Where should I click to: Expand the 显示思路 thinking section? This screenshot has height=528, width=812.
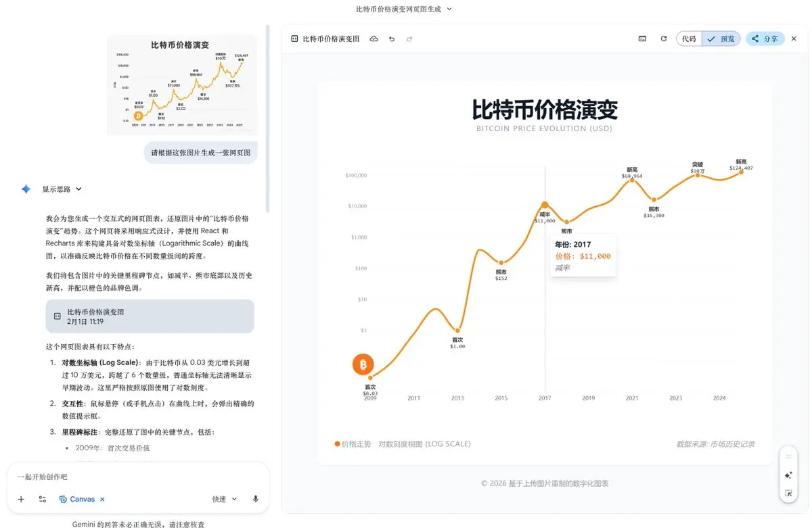pos(62,189)
